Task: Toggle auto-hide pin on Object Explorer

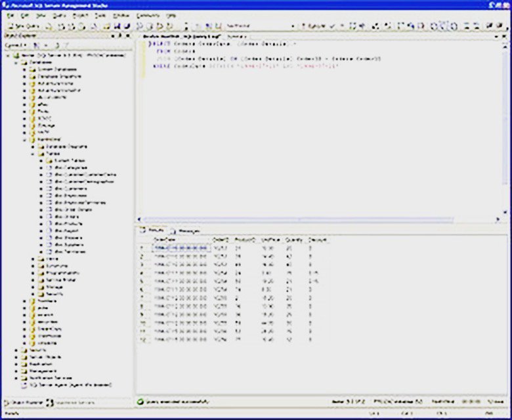Action: click(120, 35)
